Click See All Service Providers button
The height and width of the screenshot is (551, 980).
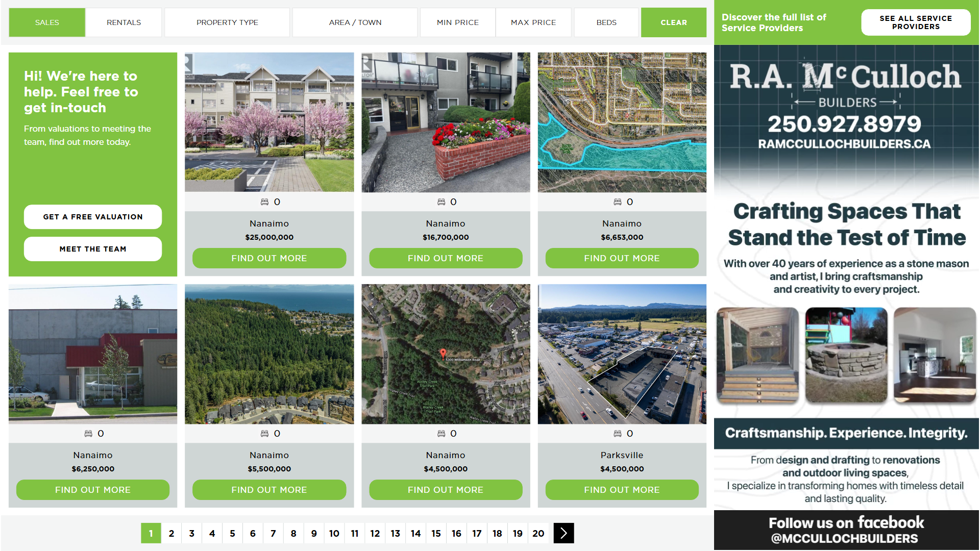915,22
